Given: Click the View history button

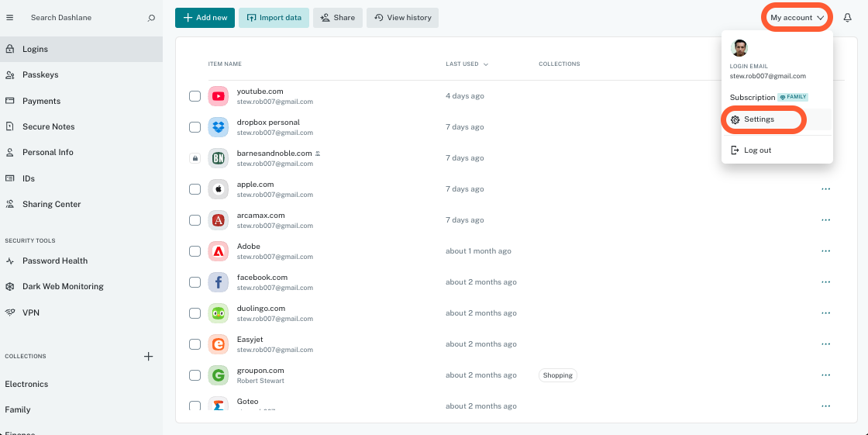Looking at the screenshot, I should click(x=402, y=18).
